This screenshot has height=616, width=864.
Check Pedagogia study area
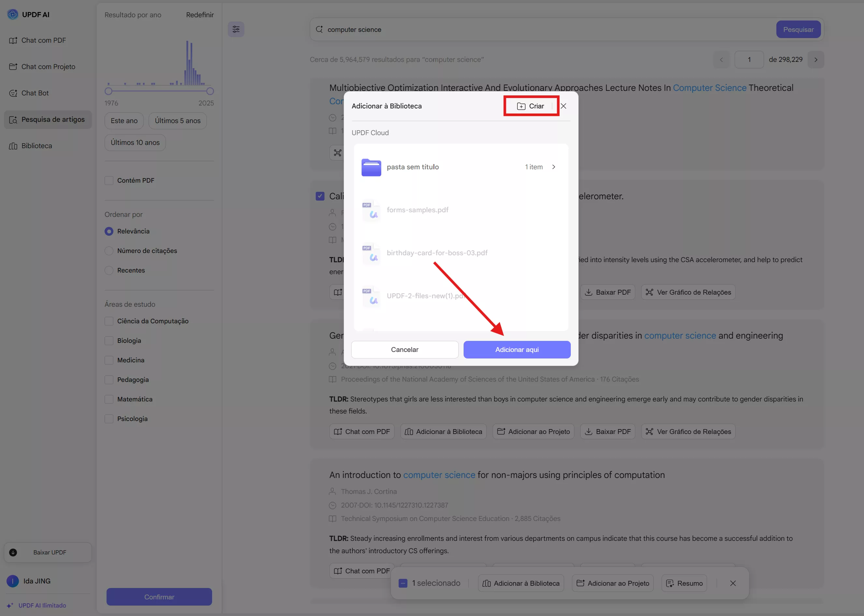(109, 380)
